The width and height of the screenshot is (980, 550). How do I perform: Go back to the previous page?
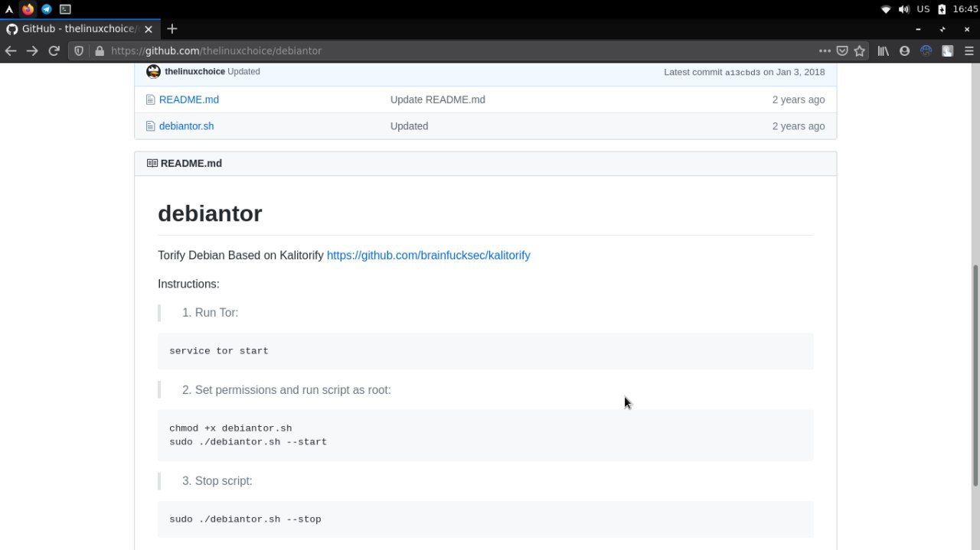tap(11, 50)
